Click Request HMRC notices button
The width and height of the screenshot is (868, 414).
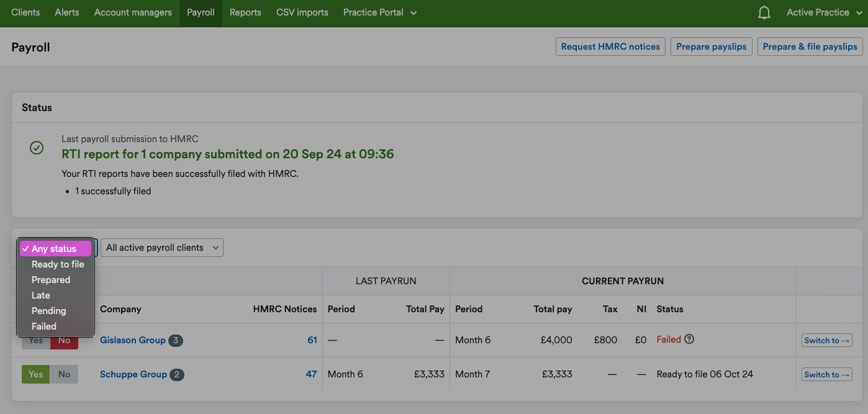(x=610, y=47)
